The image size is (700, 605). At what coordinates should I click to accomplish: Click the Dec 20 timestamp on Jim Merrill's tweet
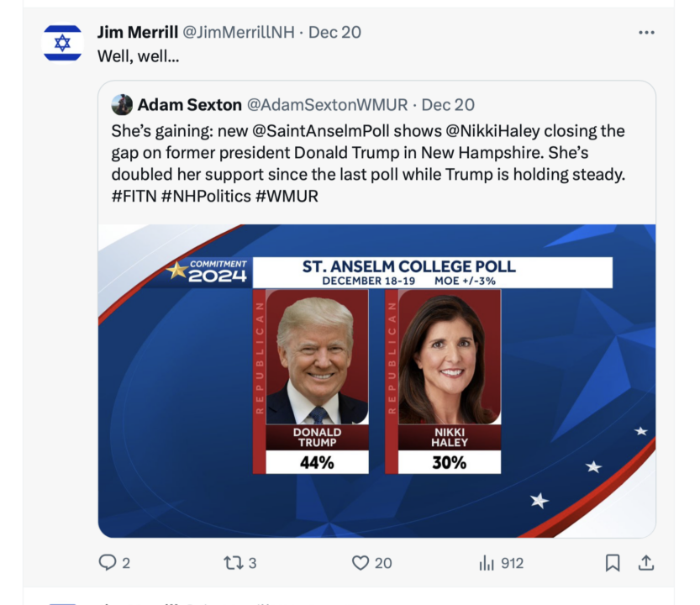(334, 32)
